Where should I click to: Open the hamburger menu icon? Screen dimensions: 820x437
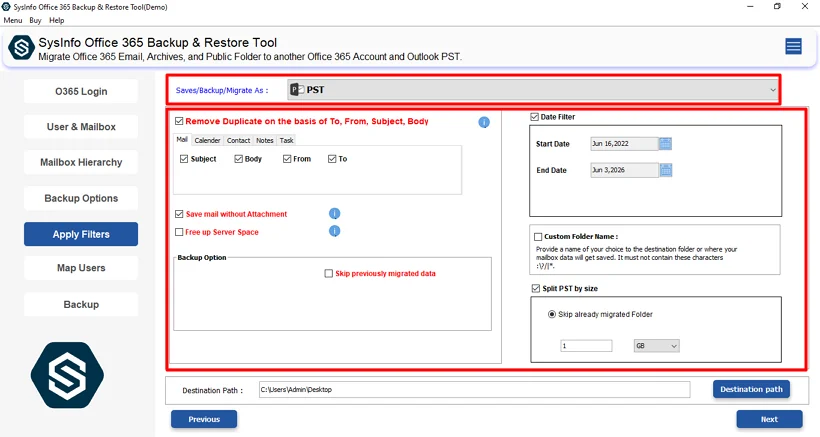tap(793, 47)
